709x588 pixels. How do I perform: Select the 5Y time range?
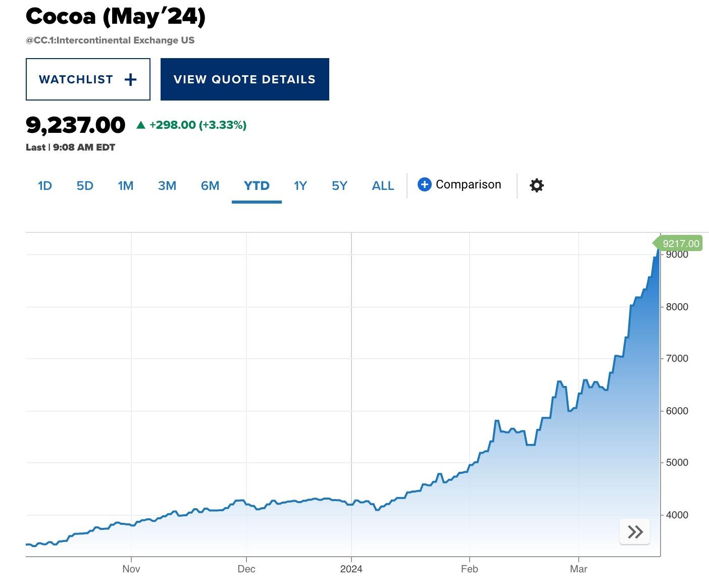(x=339, y=186)
